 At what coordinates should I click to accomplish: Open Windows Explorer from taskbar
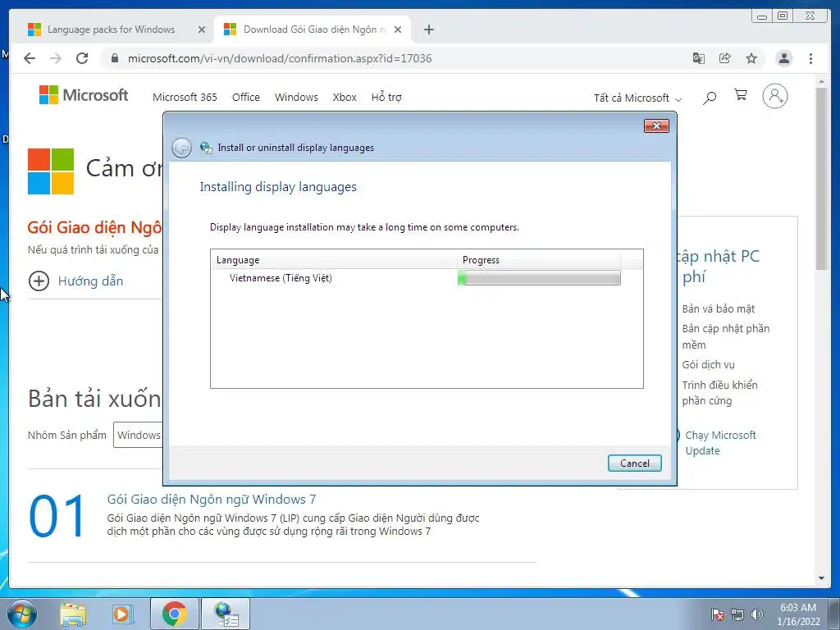pos(73,614)
